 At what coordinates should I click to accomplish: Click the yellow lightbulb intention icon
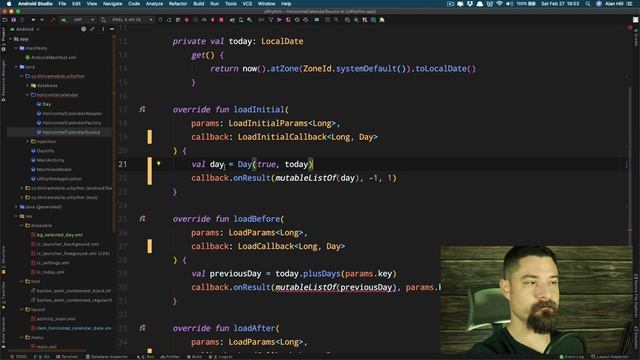(158, 164)
